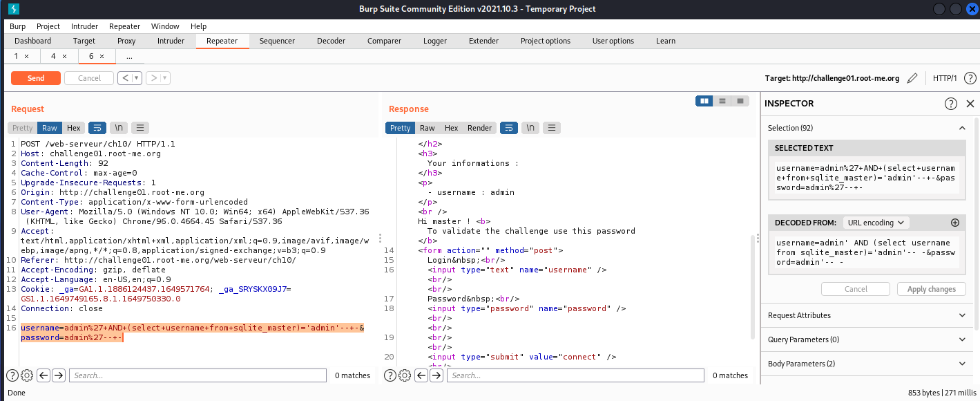Open the URL encoding dropdown

(x=876, y=223)
